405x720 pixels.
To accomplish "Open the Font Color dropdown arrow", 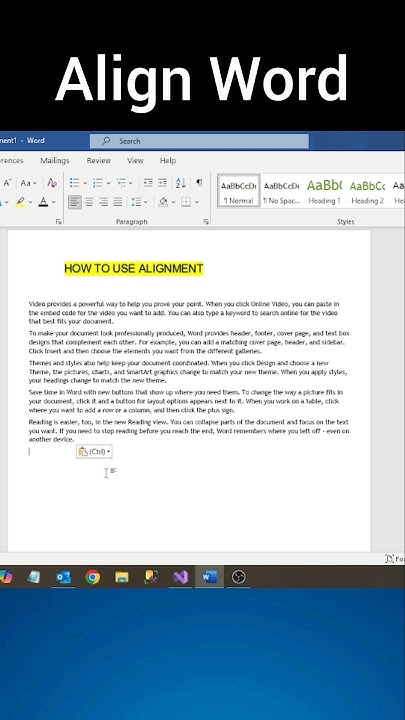I will pos(54,202).
